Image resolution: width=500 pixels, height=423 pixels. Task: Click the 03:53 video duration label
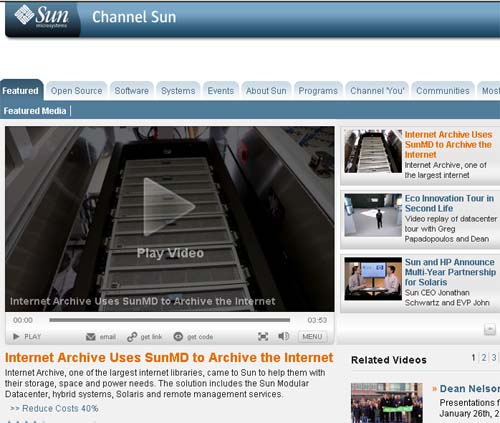tap(317, 320)
